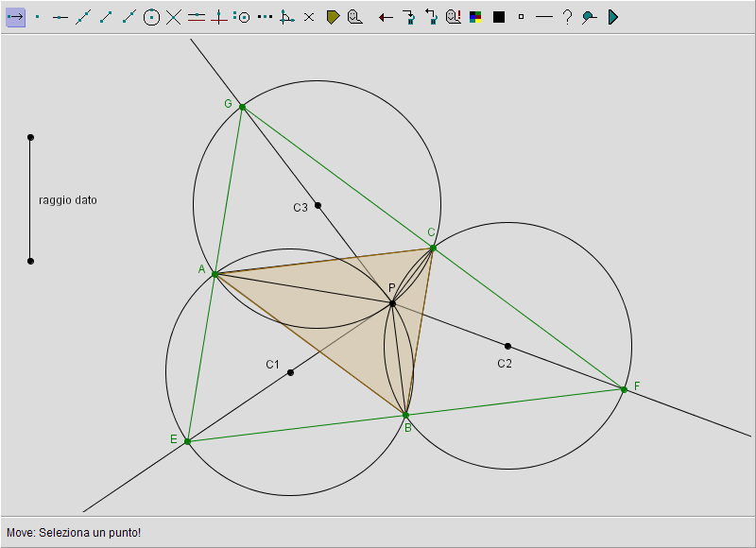Select the Midpoint three-dots tool

tap(265, 17)
